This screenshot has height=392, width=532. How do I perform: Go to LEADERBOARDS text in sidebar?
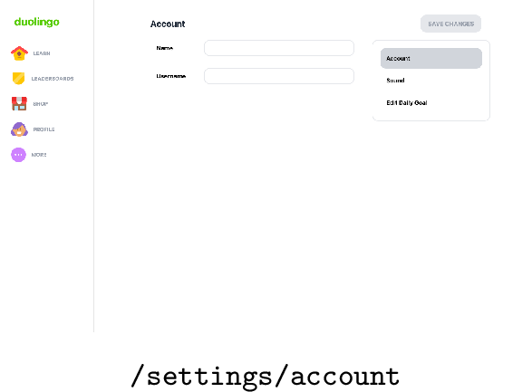pyautogui.click(x=53, y=79)
